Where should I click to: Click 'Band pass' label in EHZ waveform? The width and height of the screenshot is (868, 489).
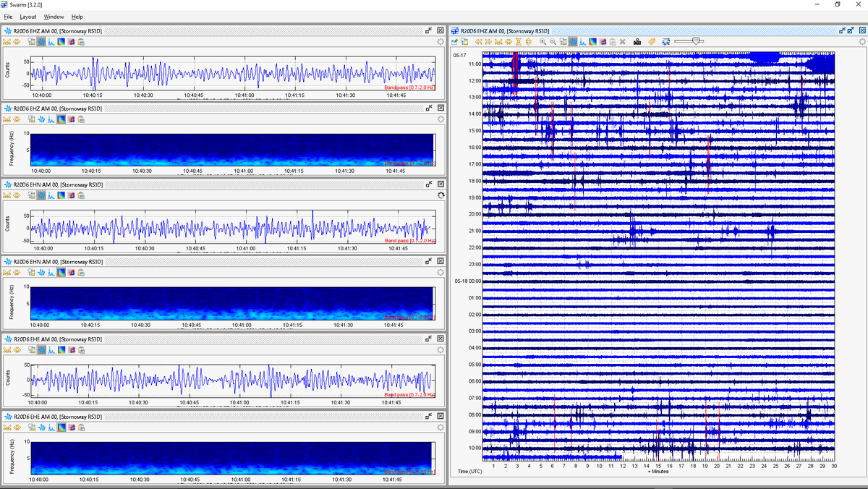point(396,87)
